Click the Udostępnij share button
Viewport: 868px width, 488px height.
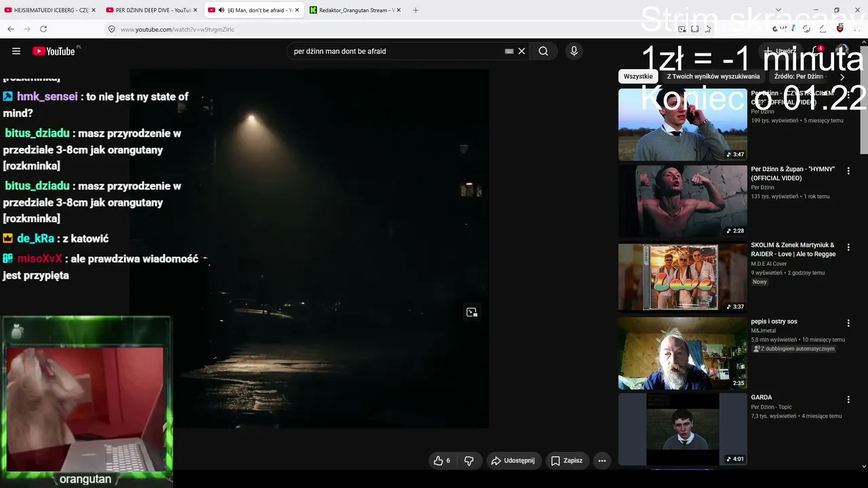513,461
